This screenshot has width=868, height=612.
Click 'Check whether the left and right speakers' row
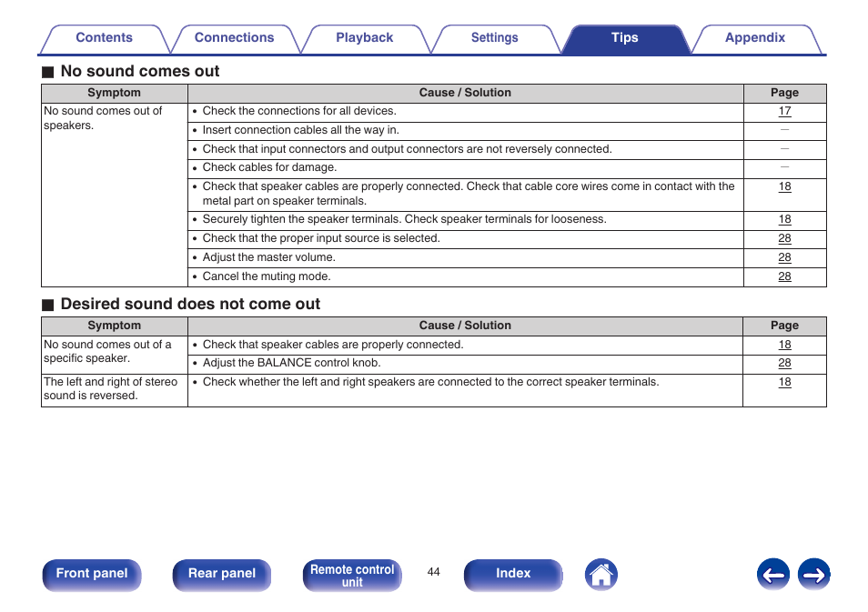[x=466, y=390]
